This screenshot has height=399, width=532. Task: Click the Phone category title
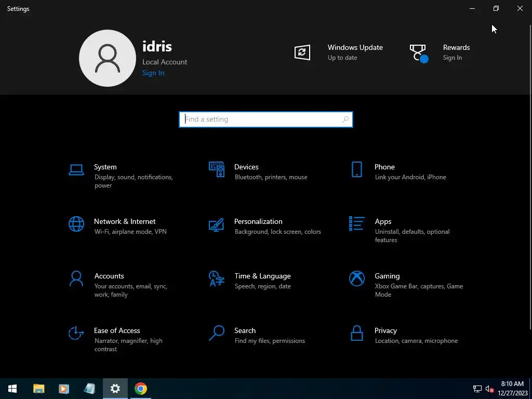(384, 167)
